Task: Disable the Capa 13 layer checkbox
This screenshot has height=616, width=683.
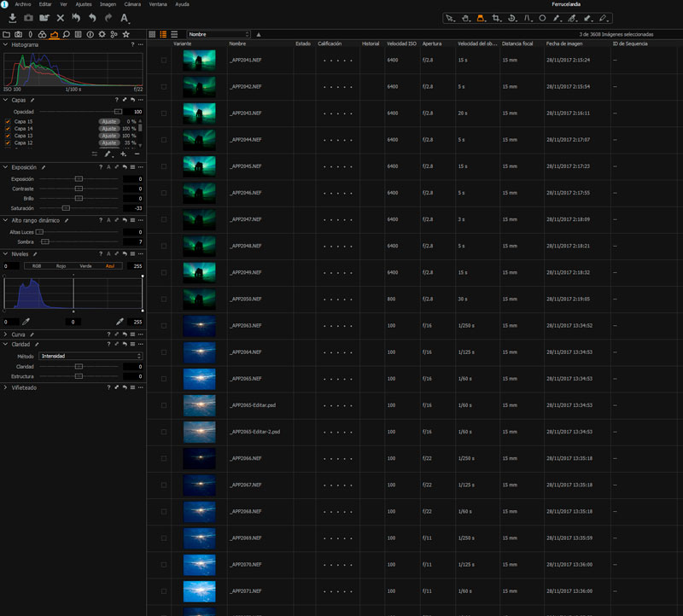Action: pyautogui.click(x=8, y=136)
